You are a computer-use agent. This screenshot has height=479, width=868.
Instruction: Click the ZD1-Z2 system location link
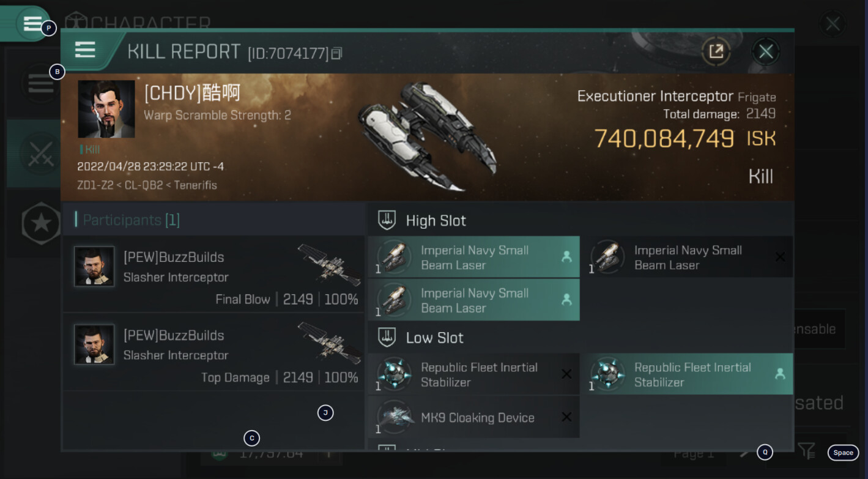point(95,185)
